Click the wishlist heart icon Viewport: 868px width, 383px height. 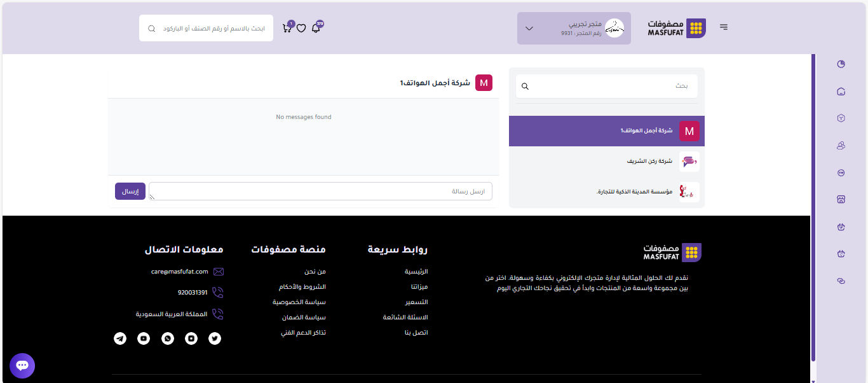tap(301, 28)
